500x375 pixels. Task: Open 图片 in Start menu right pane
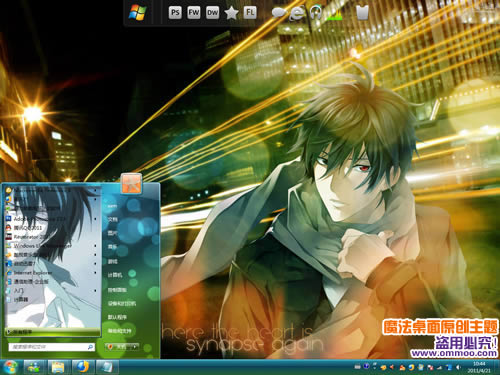(113, 233)
